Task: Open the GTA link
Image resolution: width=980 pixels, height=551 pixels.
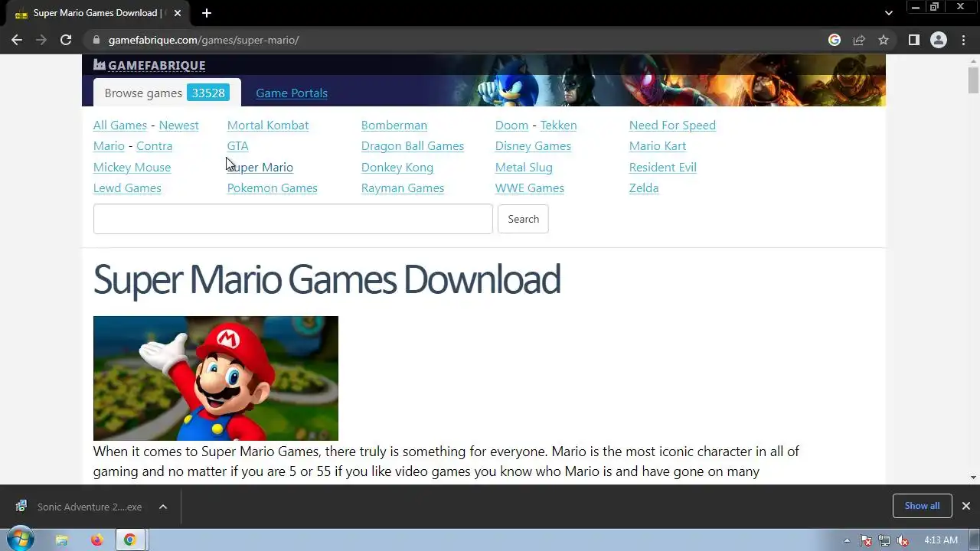Action: tap(237, 146)
